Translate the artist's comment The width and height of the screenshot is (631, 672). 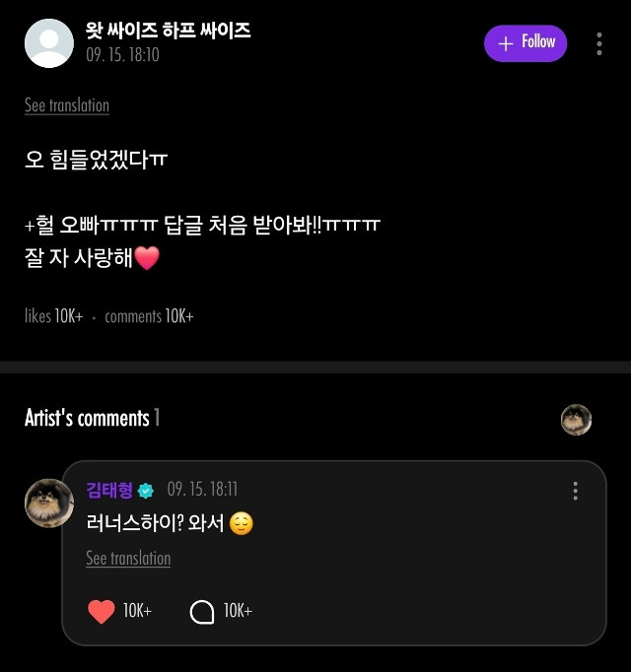click(x=128, y=559)
